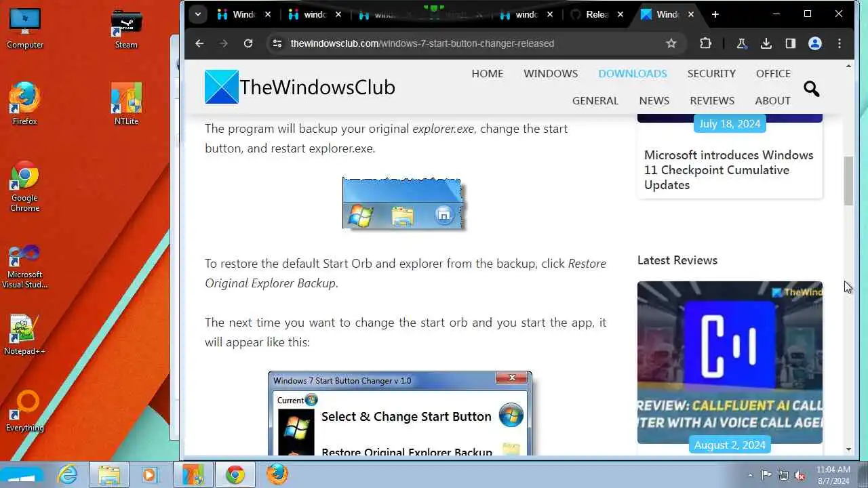Image resolution: width=868 pixels, height=488 pixels.
Task: Click the August 2, 2024 date badge
Action: pyautogui.click(x=730, y=445)
